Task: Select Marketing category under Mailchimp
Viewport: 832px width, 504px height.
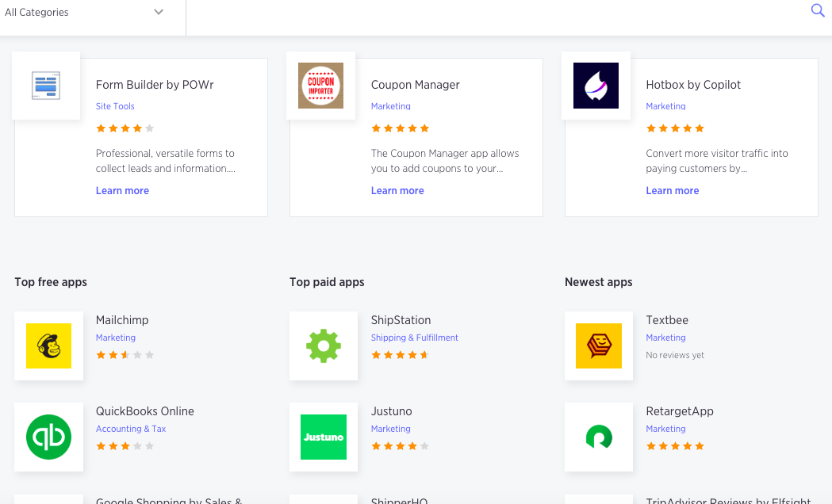Action: [116, 338]
